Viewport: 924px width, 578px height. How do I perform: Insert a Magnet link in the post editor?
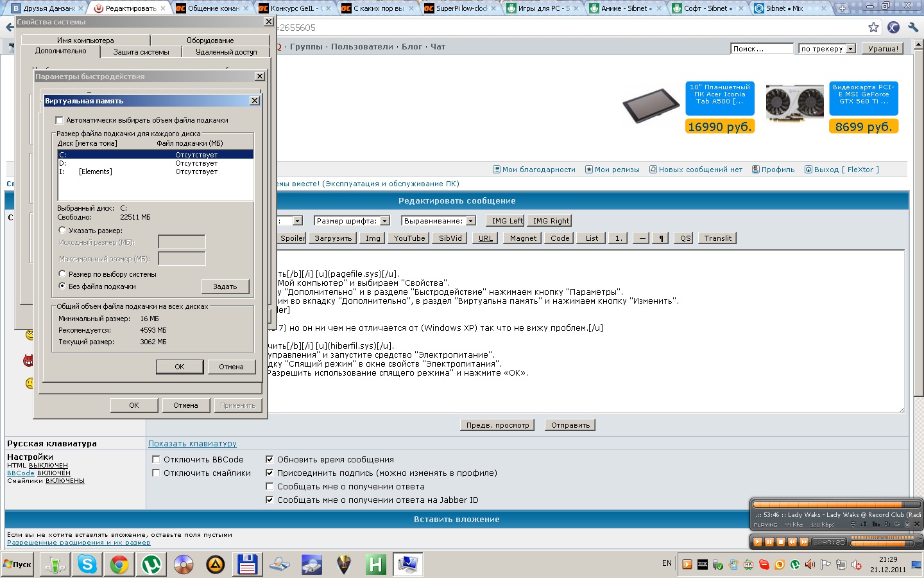coord(522,238)
